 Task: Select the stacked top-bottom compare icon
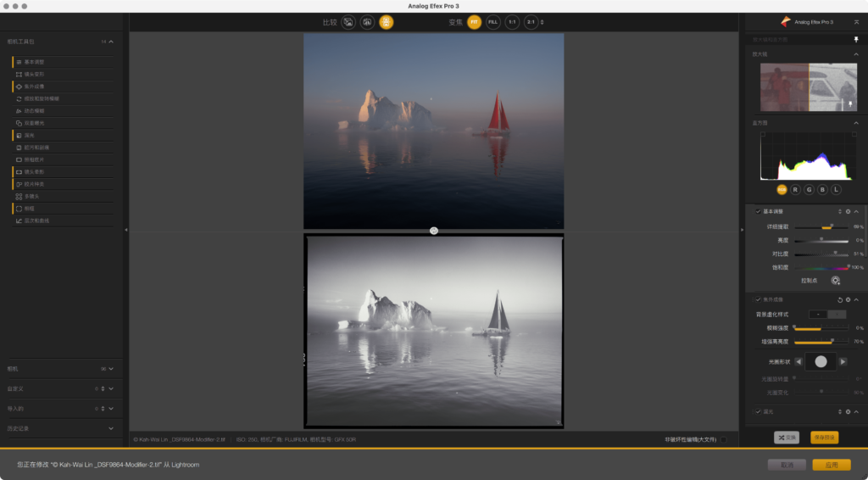(x=386, y=22)
